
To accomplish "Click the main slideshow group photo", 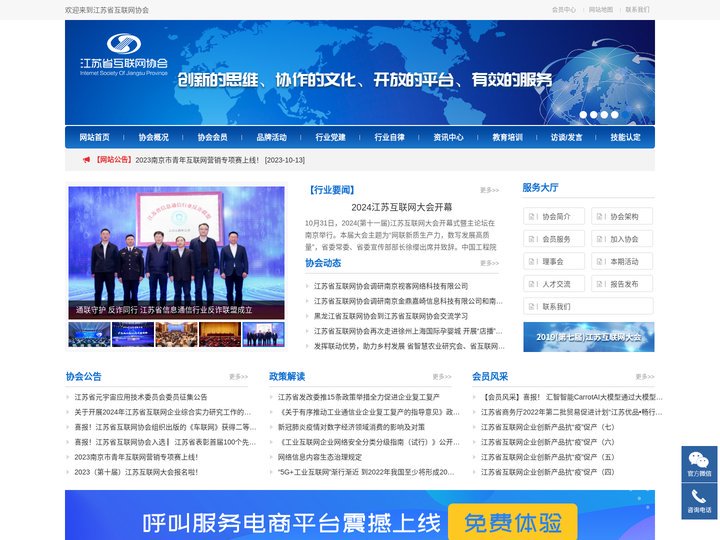I will (176, 253).
